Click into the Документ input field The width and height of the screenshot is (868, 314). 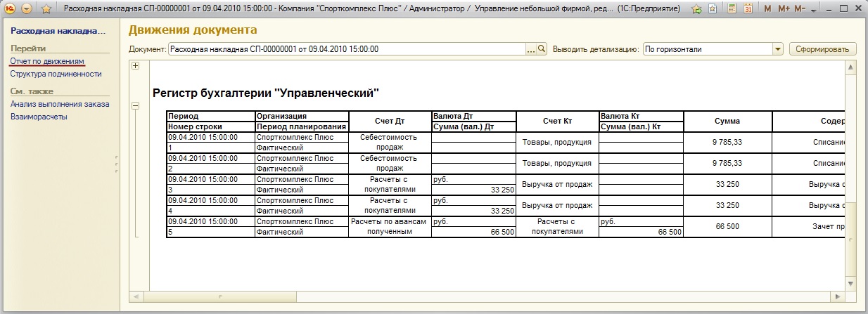pyautogui.click(x=347, y=49)
